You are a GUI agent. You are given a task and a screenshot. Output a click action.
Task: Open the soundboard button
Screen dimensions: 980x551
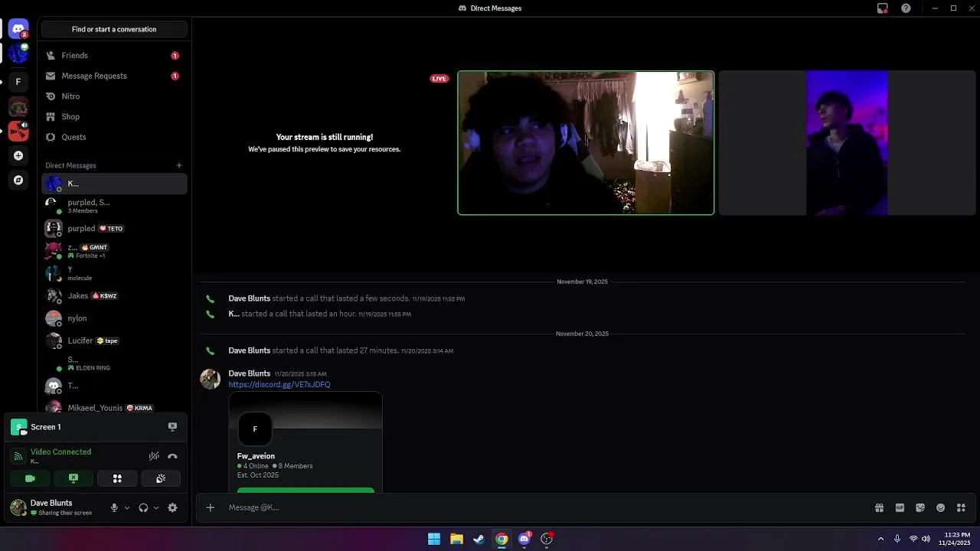pyautogui.click(x=161, y=478)
